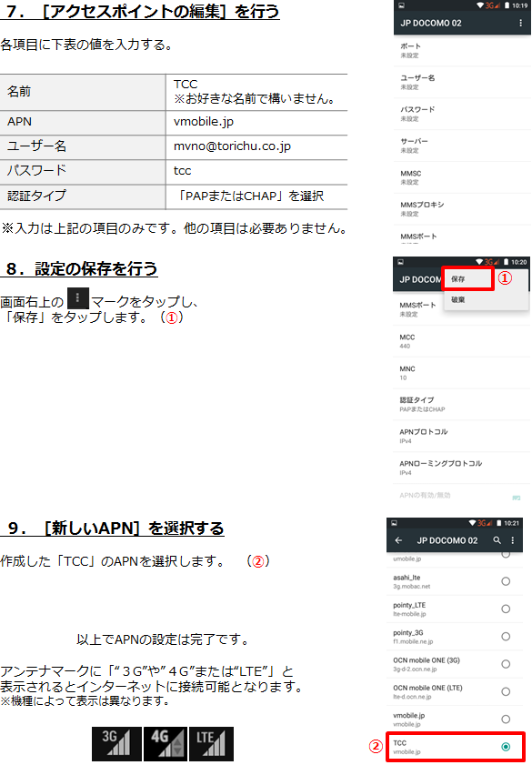Open three-dot menu in APN list header
Viewport: 532px width, 765px height.
[513, 540]
